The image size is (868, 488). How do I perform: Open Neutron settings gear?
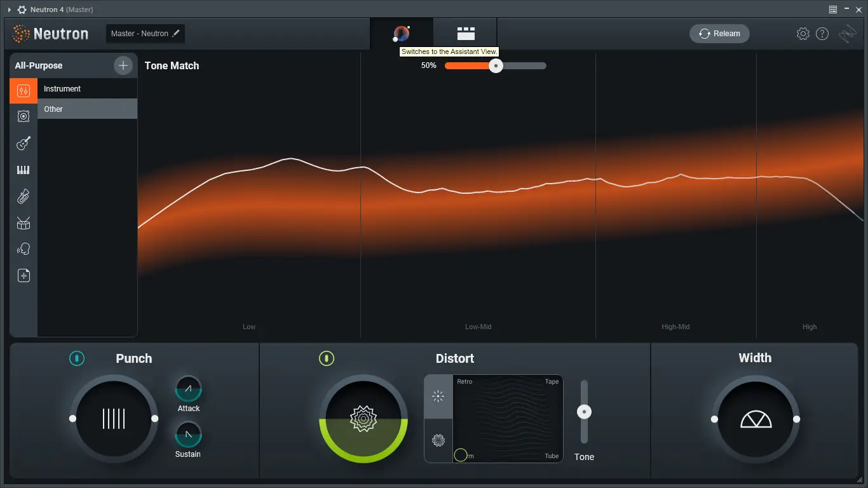(x=803, y=34)
